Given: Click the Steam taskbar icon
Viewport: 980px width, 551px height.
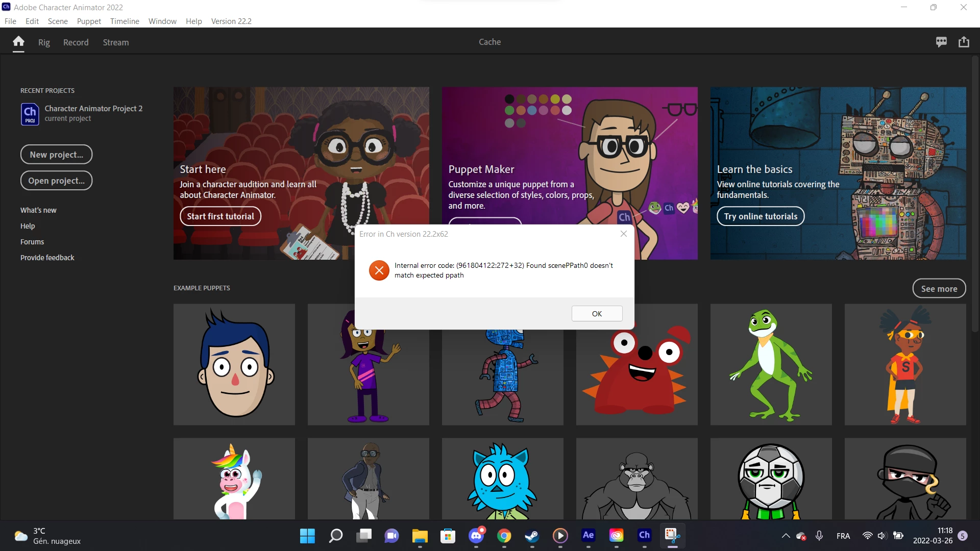Looking at the screenshot, I should pyautogui.click(x=532, y=535).
